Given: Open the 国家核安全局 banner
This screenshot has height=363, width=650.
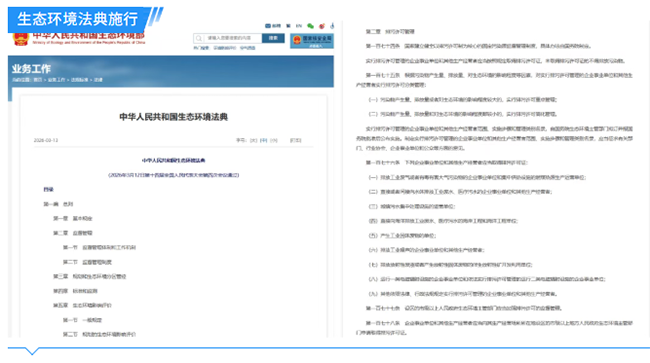Looking at the screenshot, I should (x=312, y=41).
